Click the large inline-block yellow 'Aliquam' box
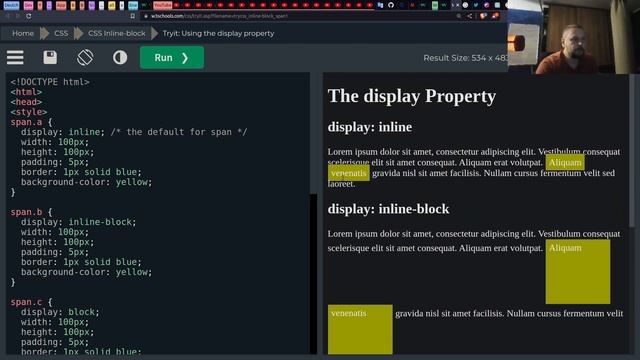640x360 pixels. pos(578,271)
